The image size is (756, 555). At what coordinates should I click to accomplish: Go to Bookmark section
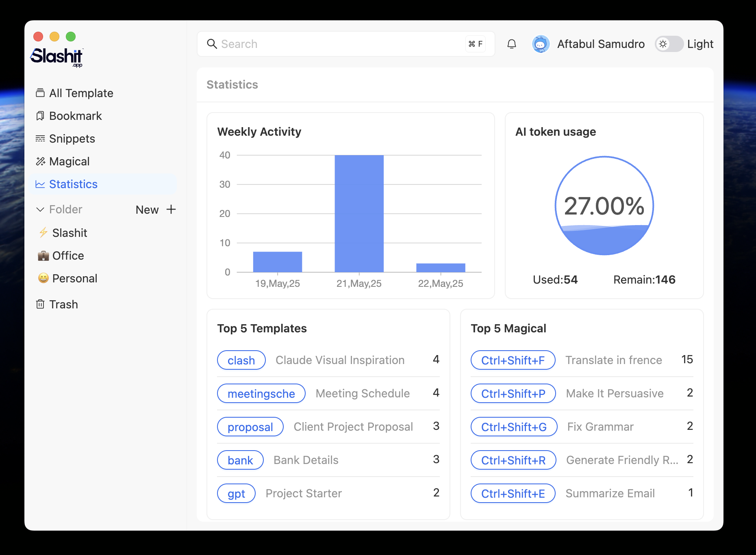tap(104, 116)
